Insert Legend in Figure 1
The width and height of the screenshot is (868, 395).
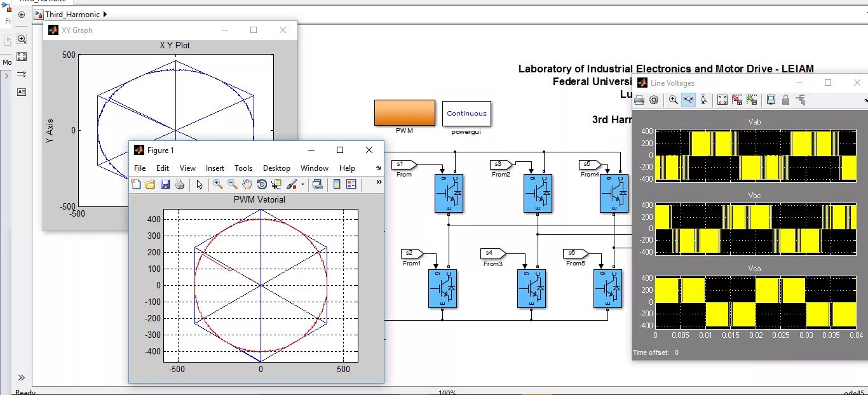pos(351,184)
